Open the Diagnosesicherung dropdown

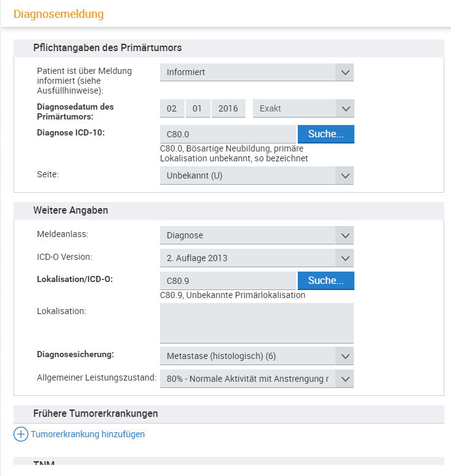(x=256, y=355)
